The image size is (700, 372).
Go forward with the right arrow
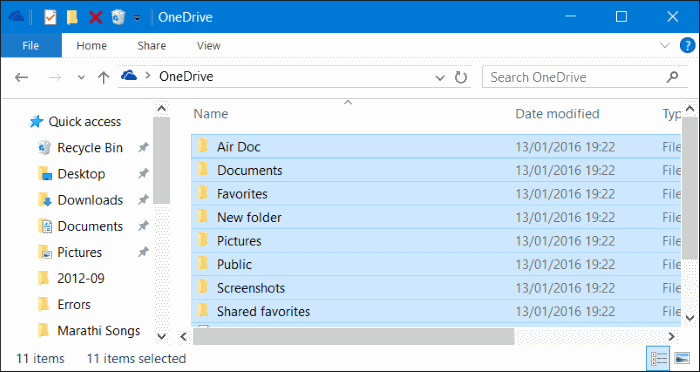click(x=55, y=77)
